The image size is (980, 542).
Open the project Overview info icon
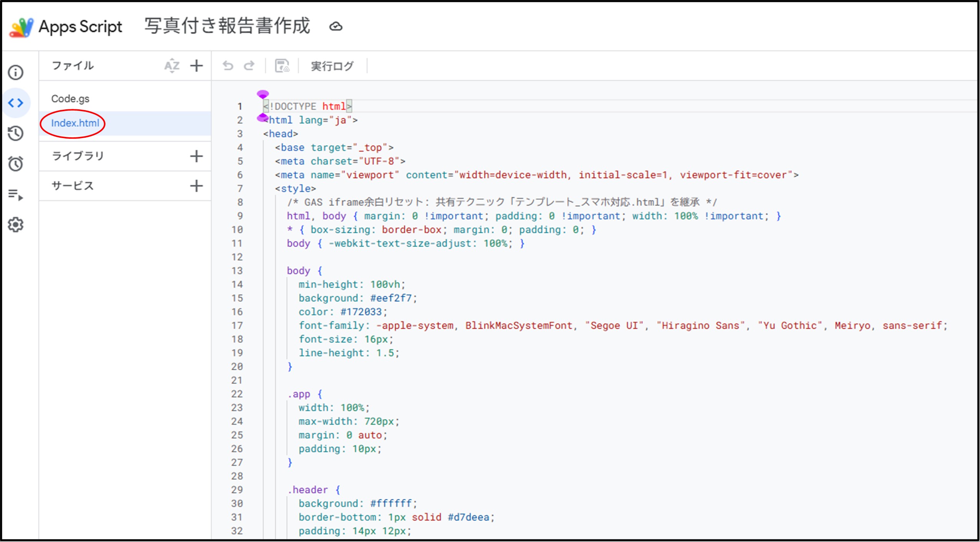tap(16, 72)
